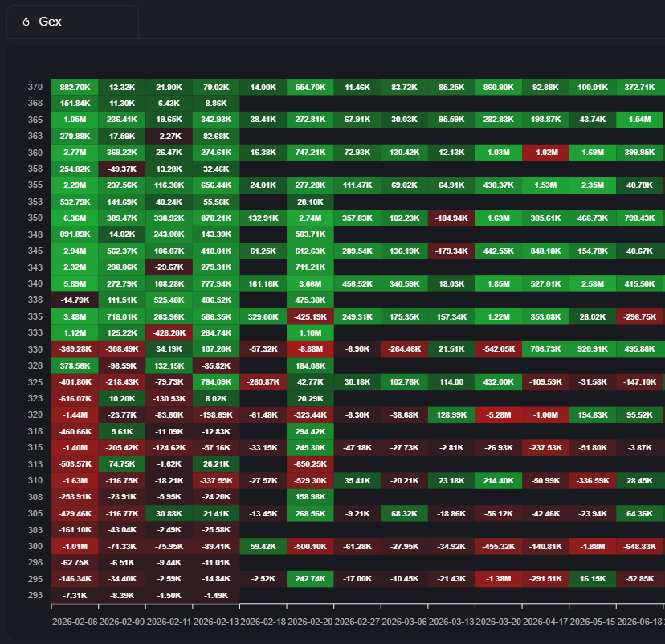
Task: Select the 74.75K cell at strike 313
Action: 122,464
